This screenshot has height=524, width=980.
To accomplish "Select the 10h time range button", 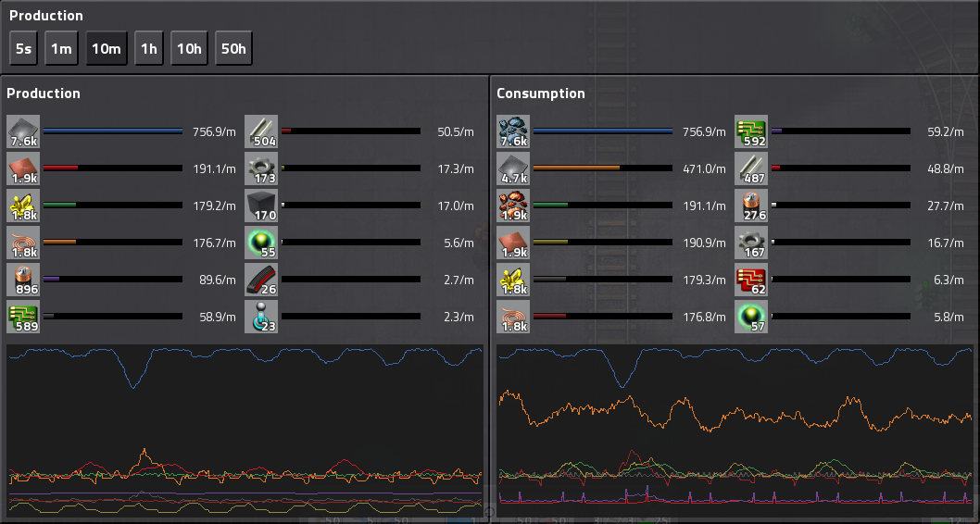I will pyautogui.click(x=189, y=48).
